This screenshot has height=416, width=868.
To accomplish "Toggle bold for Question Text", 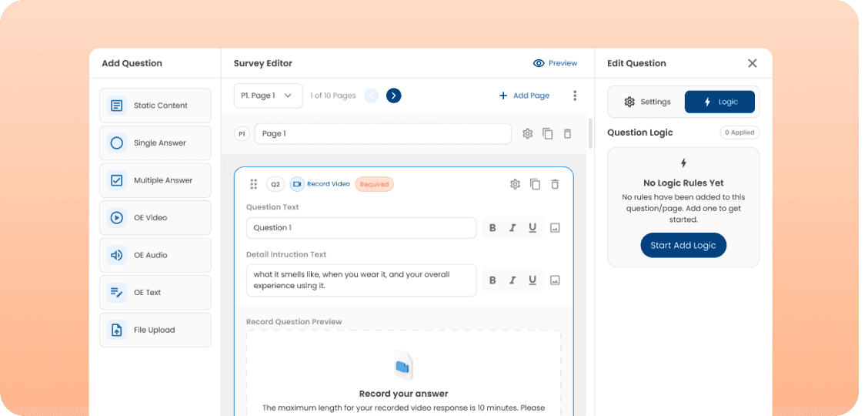I will (492, 228).
